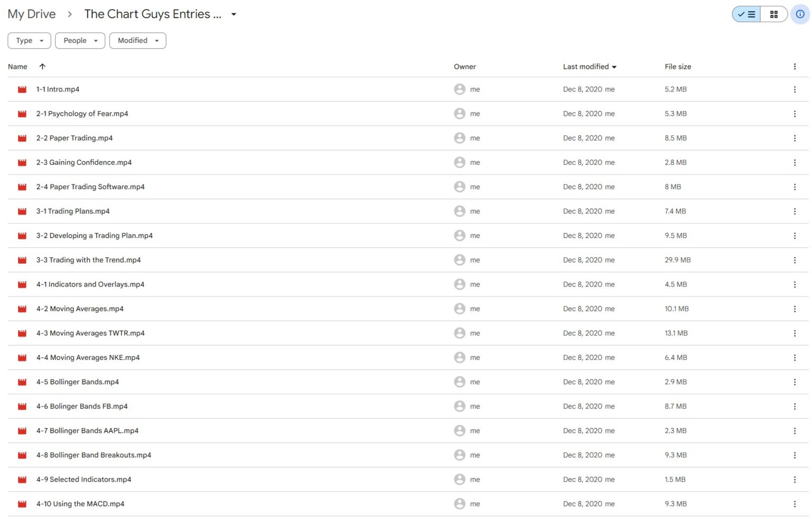
Task: Go to My Drive breadcrumb
Action: point(31,14)
